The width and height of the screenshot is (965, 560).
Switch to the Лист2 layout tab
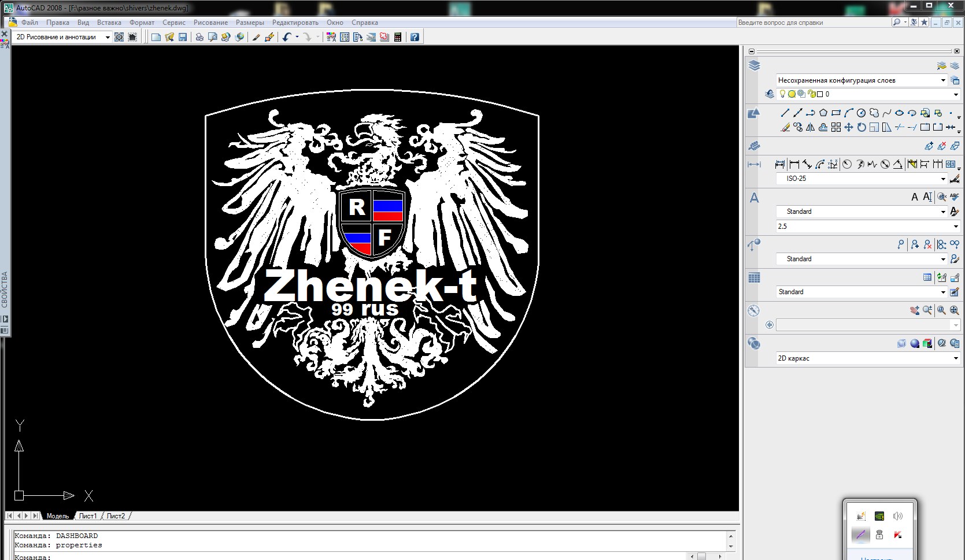[116, 516]
